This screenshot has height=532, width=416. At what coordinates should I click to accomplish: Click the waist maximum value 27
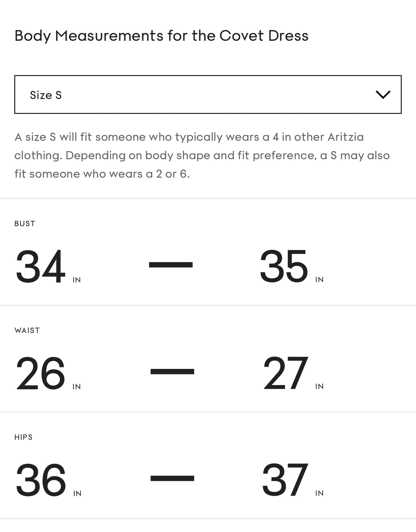click(x=285, y=373)
